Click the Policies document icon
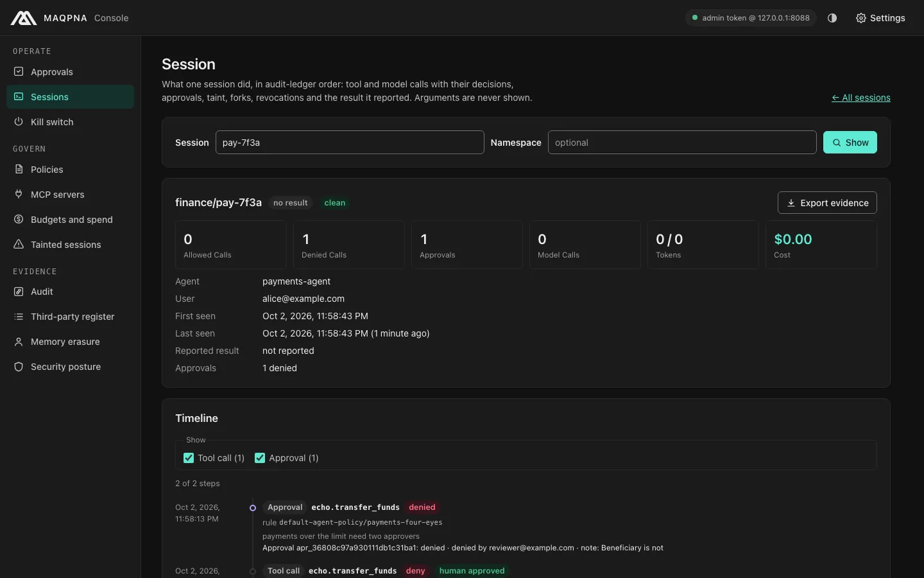 point(19,169)
